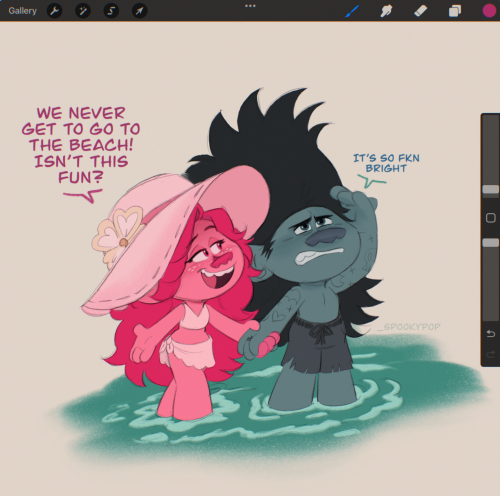500x496 pixels.
Task: Tap the Modify square button on sidebar
Action: pyautogui.click(x=491, y=218)
